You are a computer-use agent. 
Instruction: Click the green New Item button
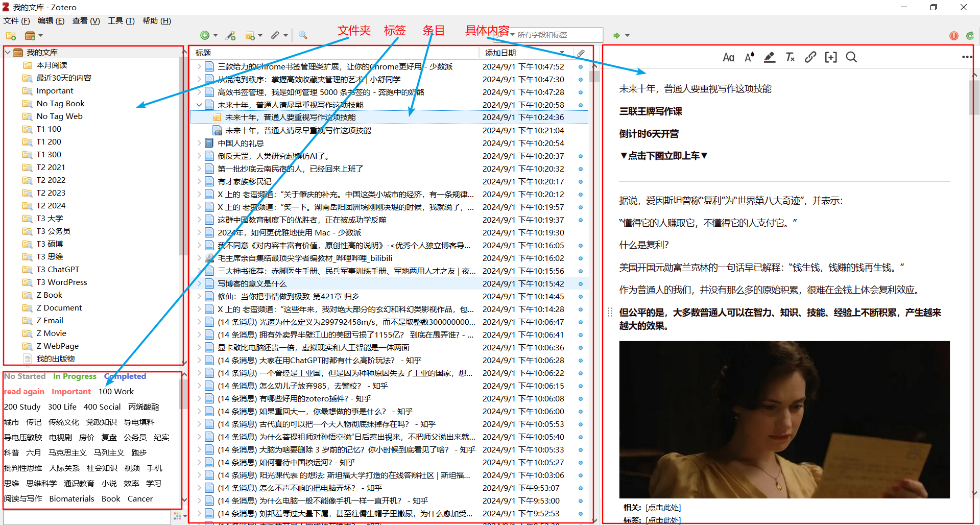point(205,35)
